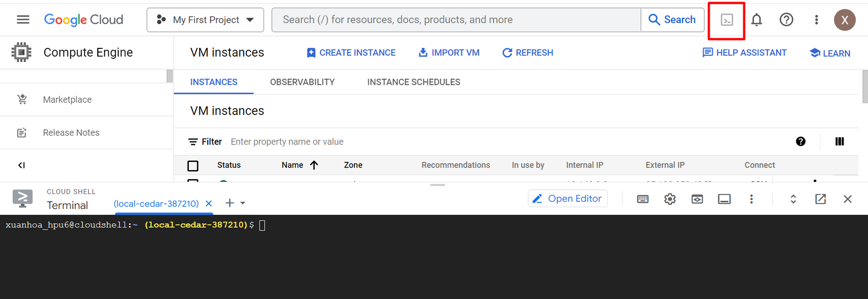868x299 pixels.
Task: Expand the new terminal tab dropdown arrow
Action: point(243,203)
